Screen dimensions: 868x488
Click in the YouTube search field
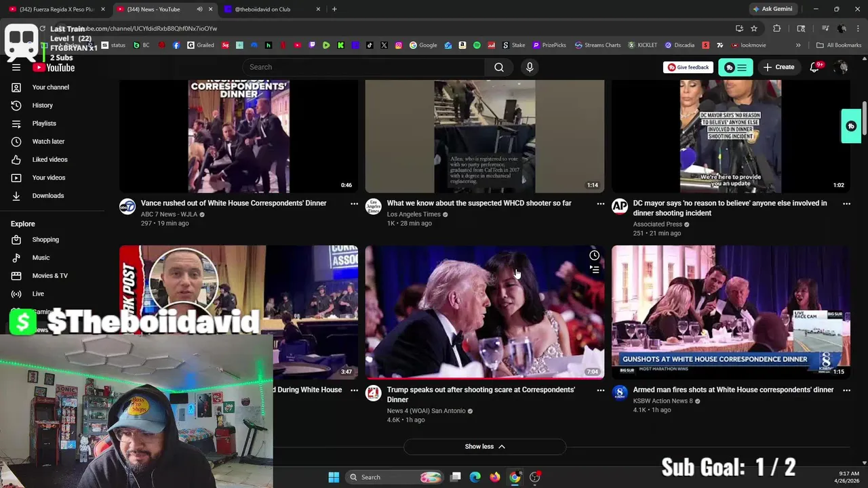pos(363,67)
